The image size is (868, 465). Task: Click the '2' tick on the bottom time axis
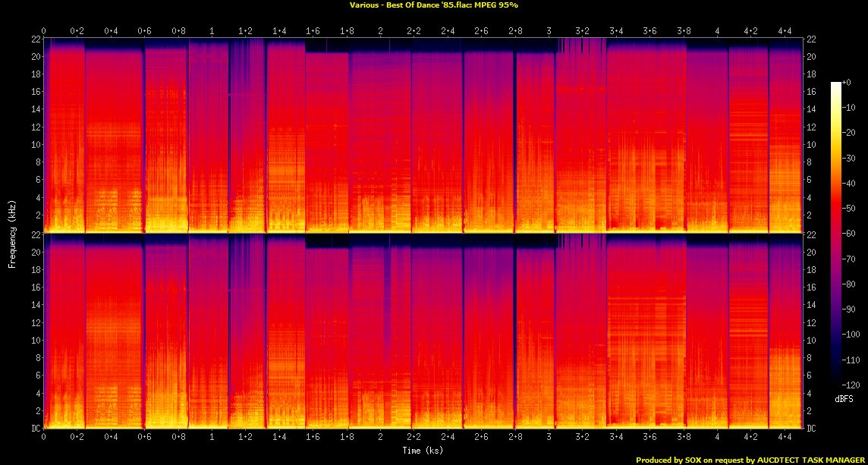click(380, 437)
